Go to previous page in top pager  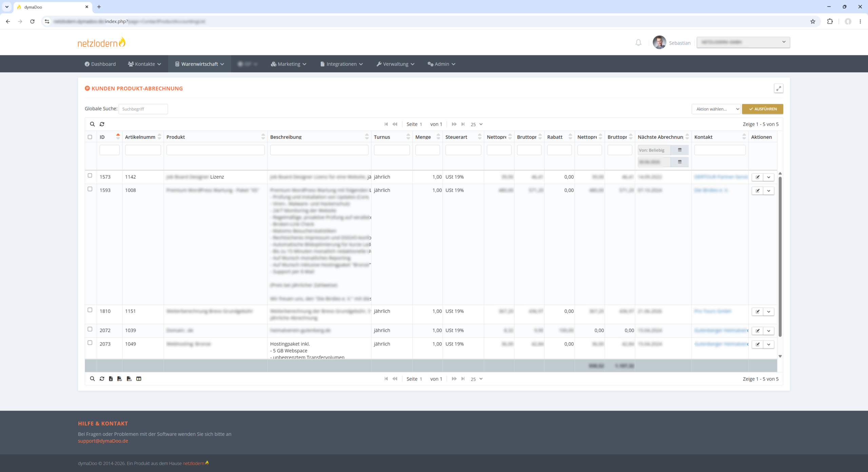pos(395,124)
